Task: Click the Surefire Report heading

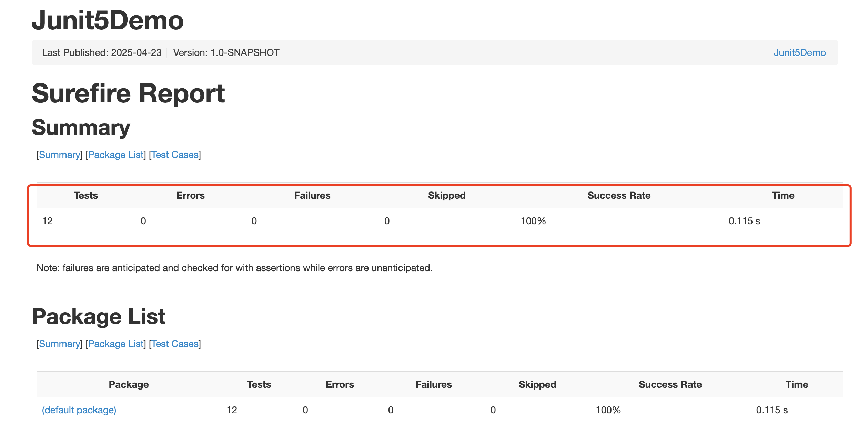Action: tap(128, 94)
